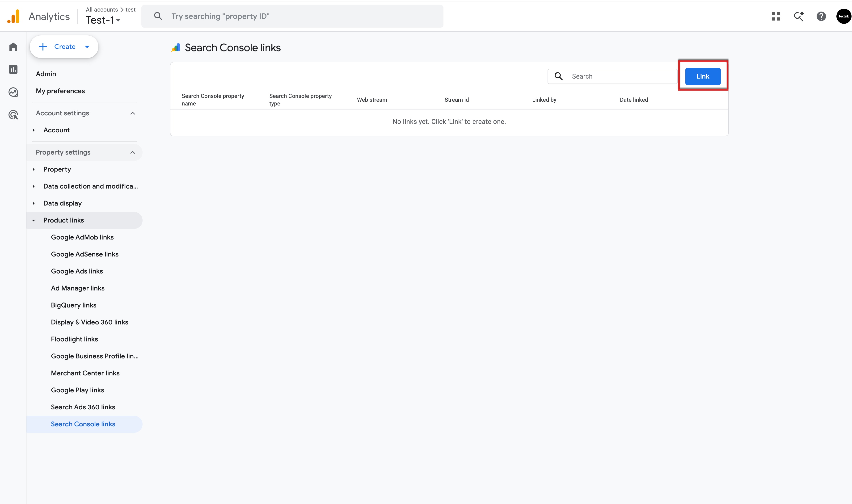Click the Search Console links header icon

[x=176, y=48]
